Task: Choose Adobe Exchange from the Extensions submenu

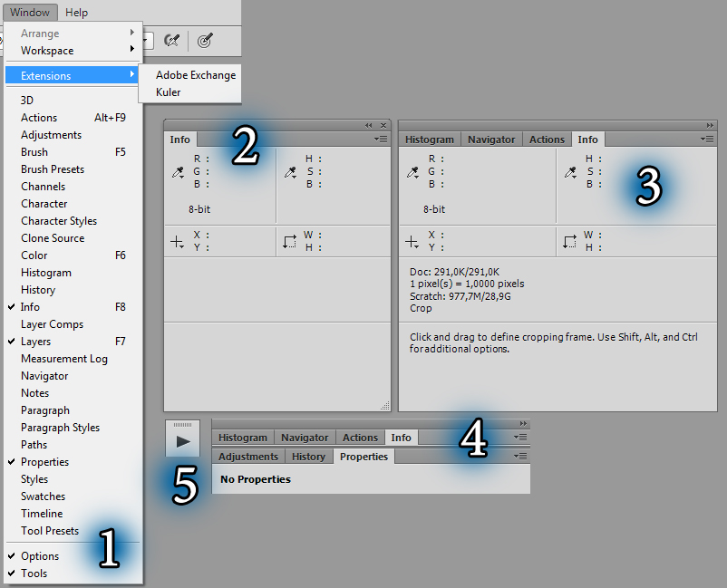Action: pyautogui.click(x=196, y=75)
